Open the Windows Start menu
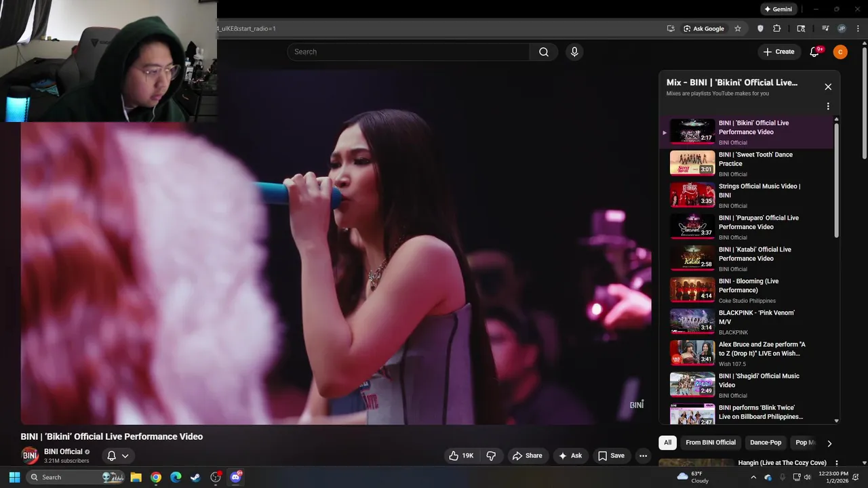 pyautogui.click(x=14, y=477)
